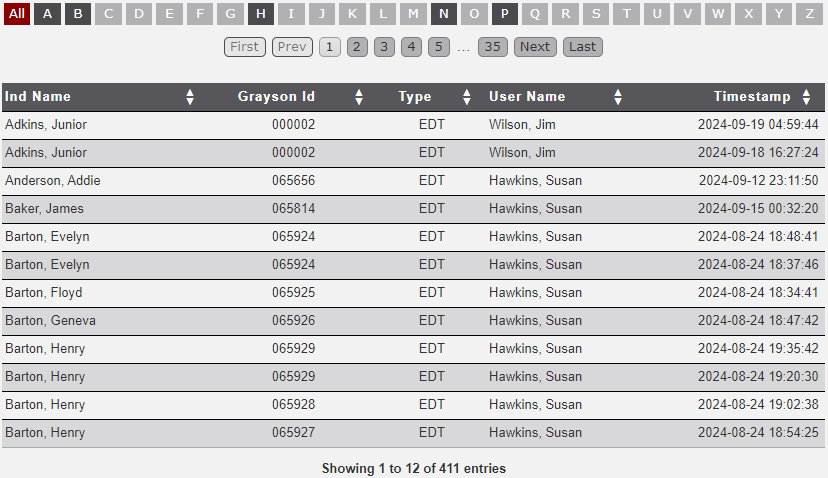This screenshot has height=478, width=828.
Task: Sort by User Name arrows icon
Action: coord(618,97)
